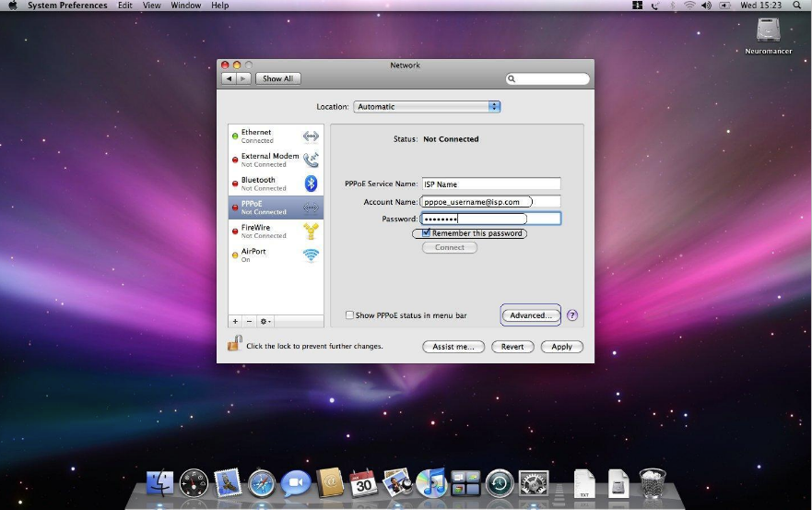812x510 pixels.
Task: Open the disk image file in dock
Action: [618, 483]
